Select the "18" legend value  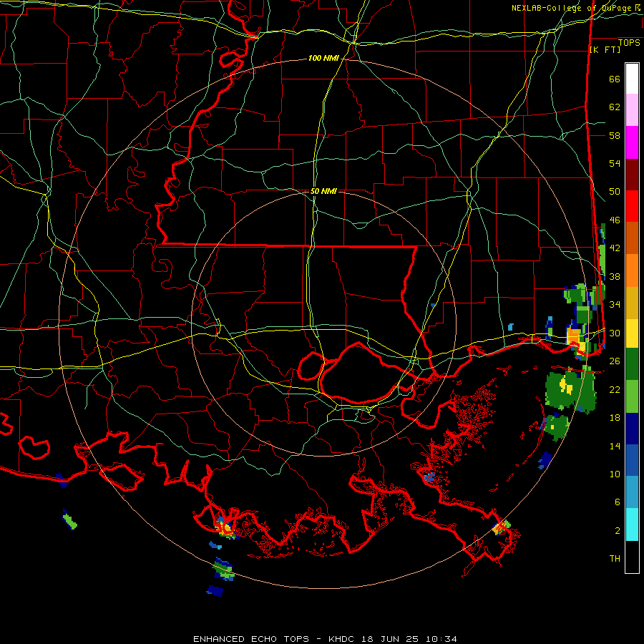click(x=615, y=418)
